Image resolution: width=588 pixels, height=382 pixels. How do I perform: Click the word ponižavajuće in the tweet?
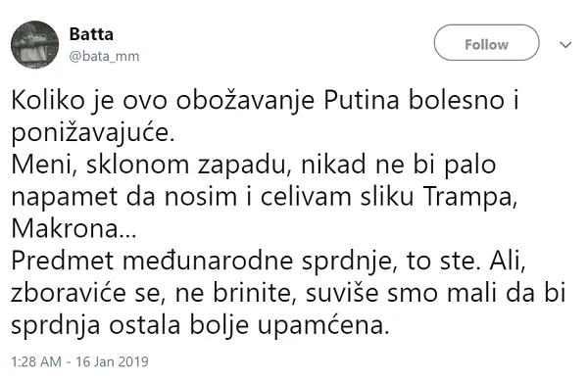[93, 133]
